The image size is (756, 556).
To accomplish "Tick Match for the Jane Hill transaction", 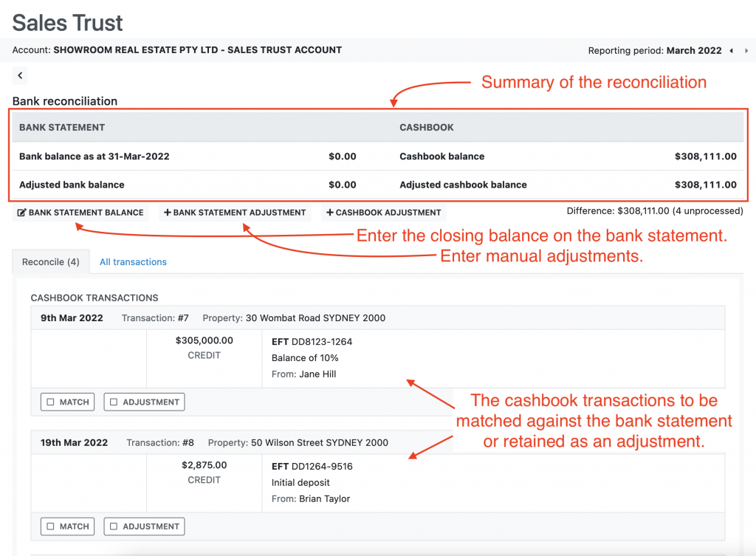I will pyautogui.click(x=68, y=402).
